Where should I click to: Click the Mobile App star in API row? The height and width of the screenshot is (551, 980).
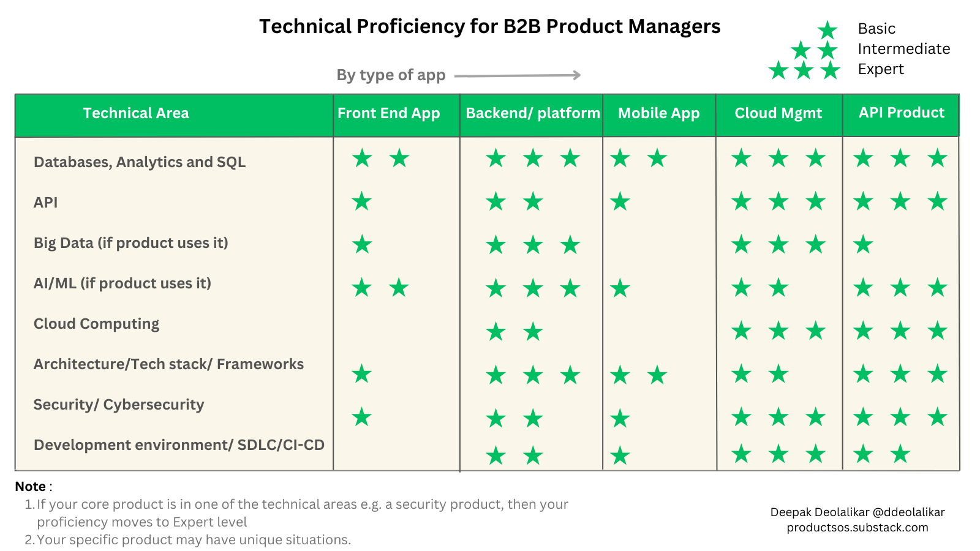click(x=620, y=201)
